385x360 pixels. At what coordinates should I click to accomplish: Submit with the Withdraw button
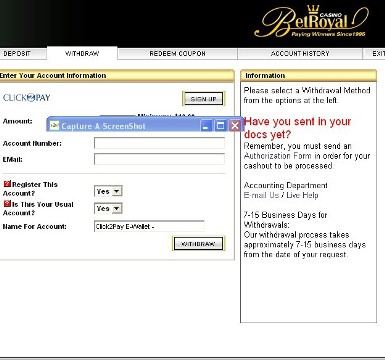(198, 244)
